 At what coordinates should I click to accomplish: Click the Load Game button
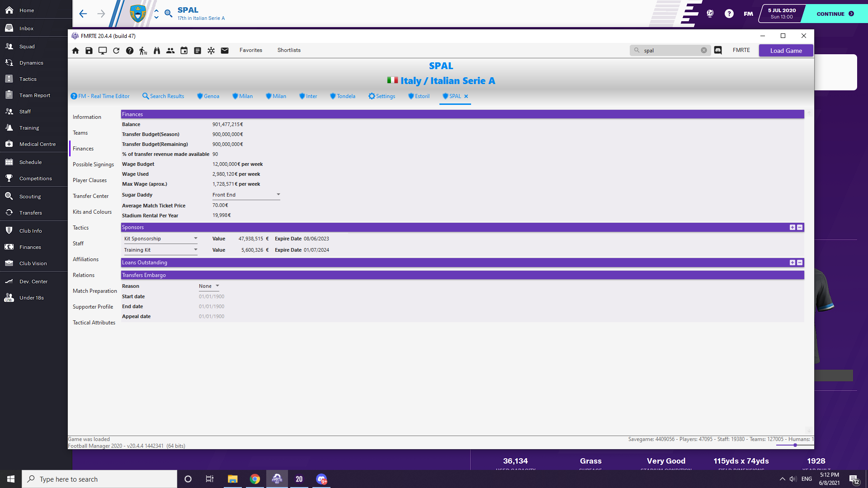point(786,51)
